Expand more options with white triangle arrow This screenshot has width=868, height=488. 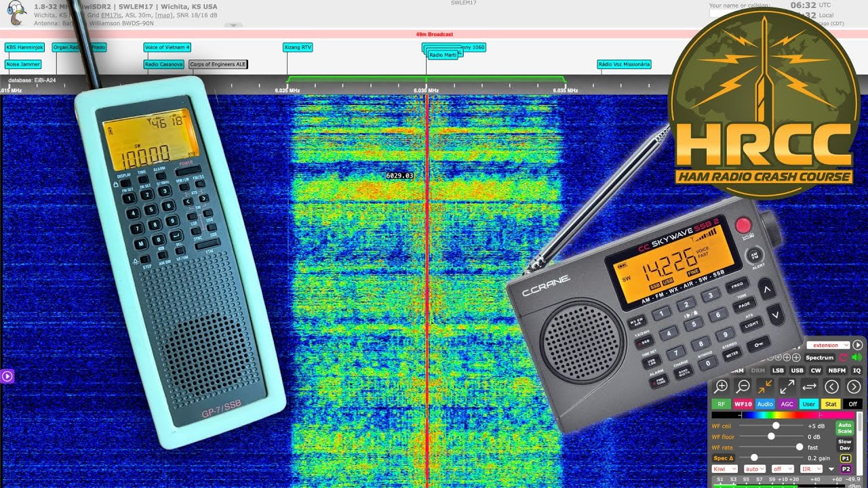pyautogui.click(x=831, y=469)
